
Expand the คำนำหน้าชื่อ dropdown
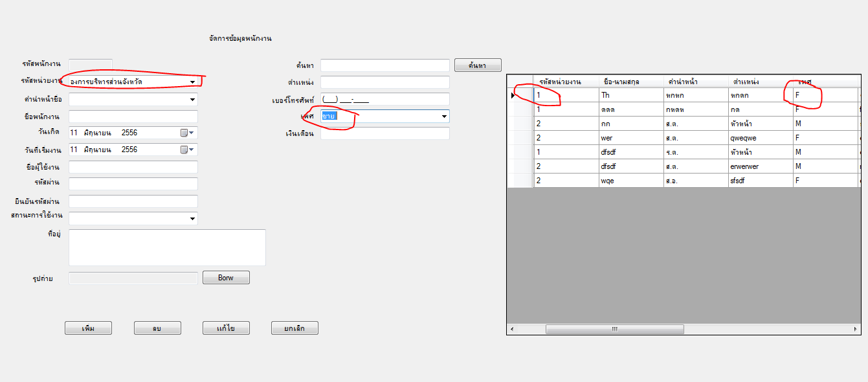tap(192, 100)
